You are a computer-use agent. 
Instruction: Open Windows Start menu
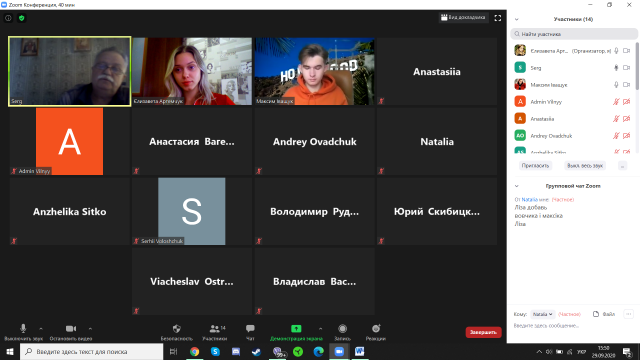point(10,351)
